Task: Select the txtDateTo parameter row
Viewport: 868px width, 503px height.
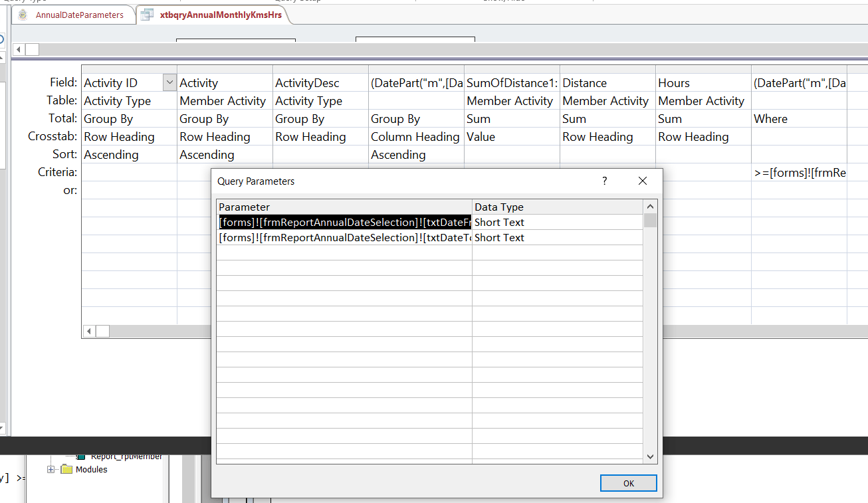Action: point(344,237)
